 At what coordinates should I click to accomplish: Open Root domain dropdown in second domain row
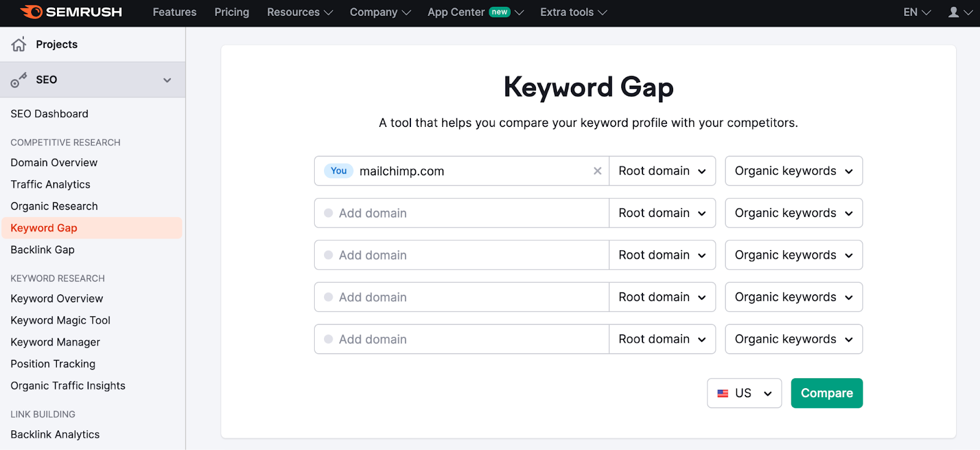(x=662, y=213)
